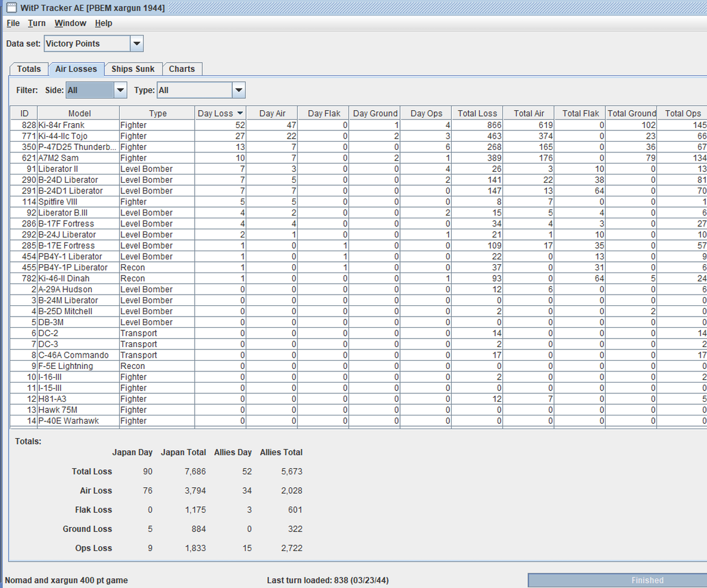Open the Data set dropdown
The width and height of the screenshot is (707, 588).
click(x=136, y=43)
